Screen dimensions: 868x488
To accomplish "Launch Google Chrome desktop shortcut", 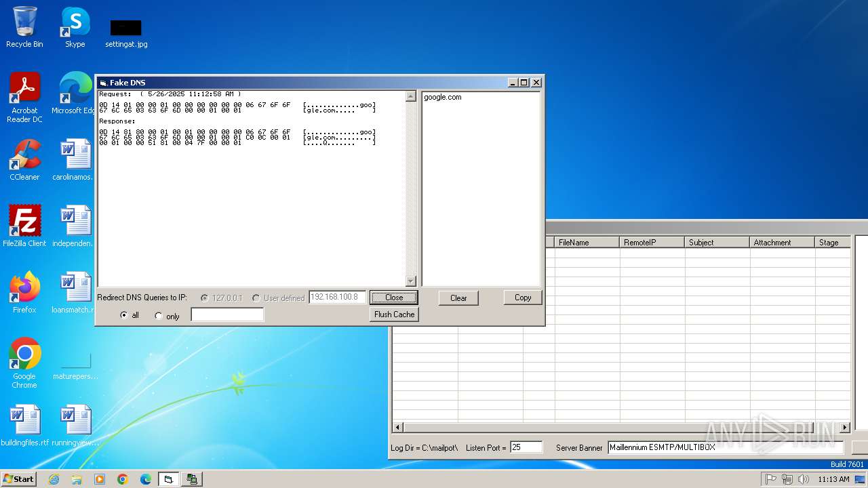I will coord(24,363).
